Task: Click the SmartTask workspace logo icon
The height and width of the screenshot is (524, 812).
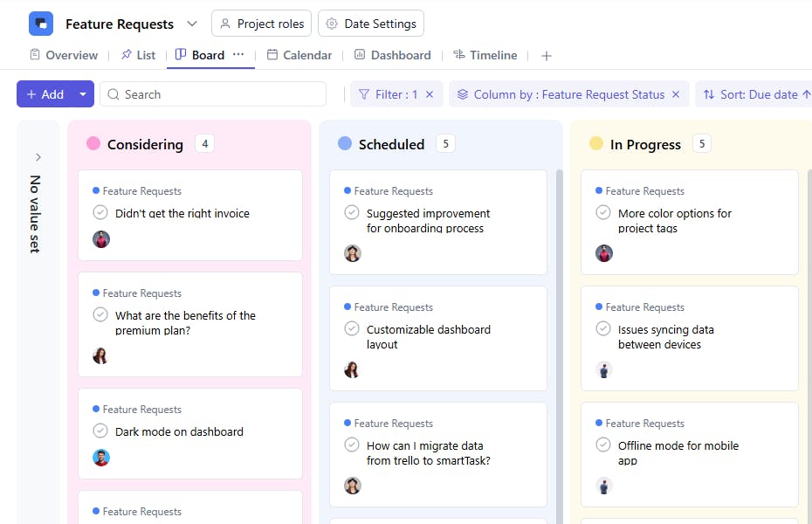Action: (x=41, y=23)
